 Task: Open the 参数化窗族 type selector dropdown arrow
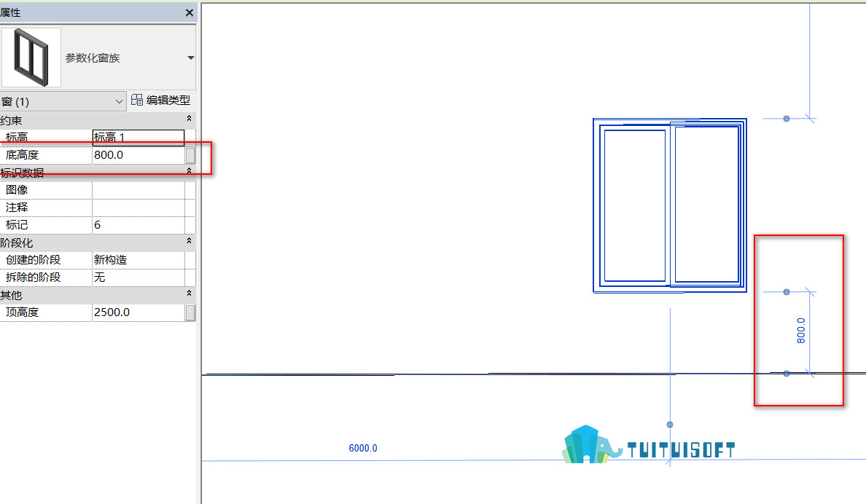tap(190, 58)
